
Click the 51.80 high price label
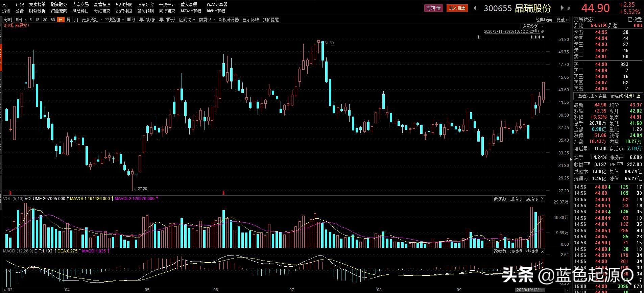pyautogui.click(x=329, y=43)
